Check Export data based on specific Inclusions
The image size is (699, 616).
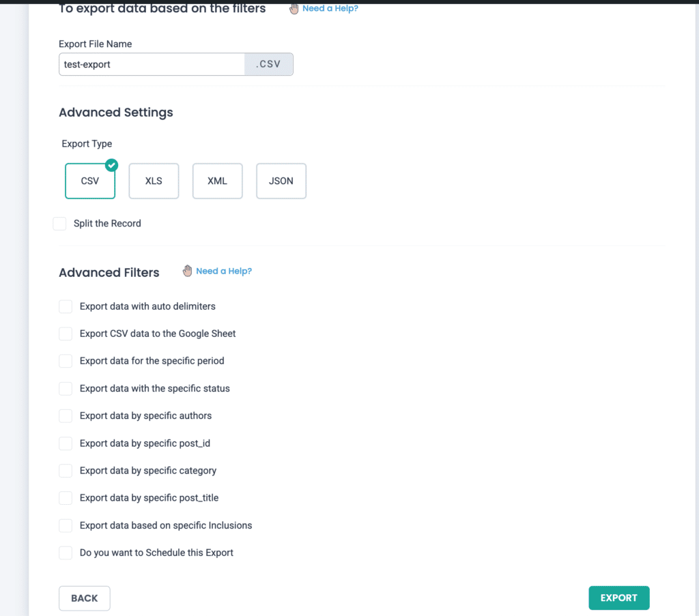(x=66, y=525)
